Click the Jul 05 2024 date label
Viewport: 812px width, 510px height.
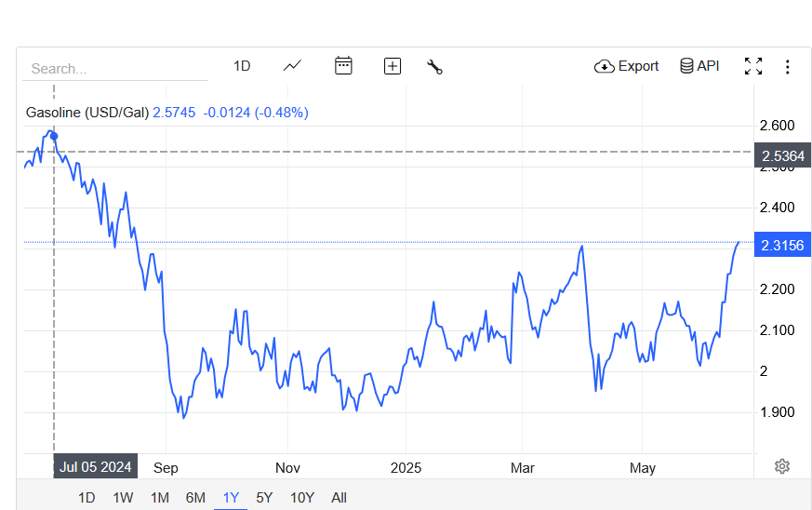click(x=95, y=467)
